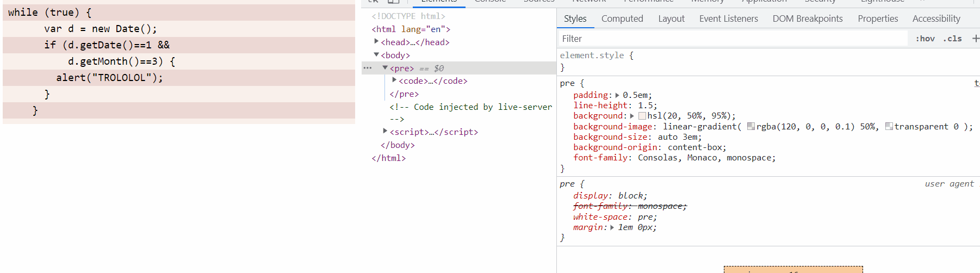Screen dimensions: 980x273
Task: Collapse the body element node
Action: point(376,54)
